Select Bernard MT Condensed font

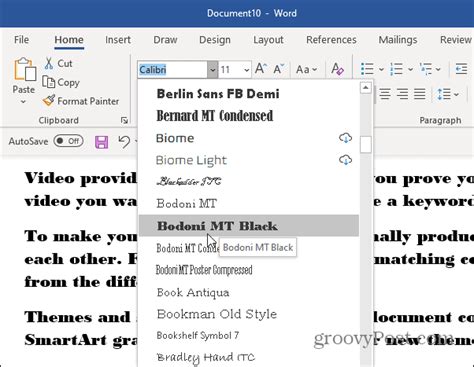point(249,116)
